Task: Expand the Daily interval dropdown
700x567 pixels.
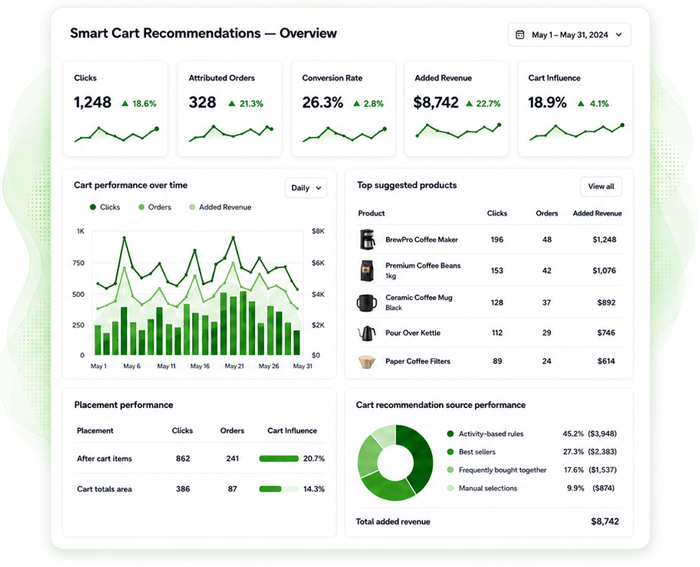Action: tap(306, 188)
